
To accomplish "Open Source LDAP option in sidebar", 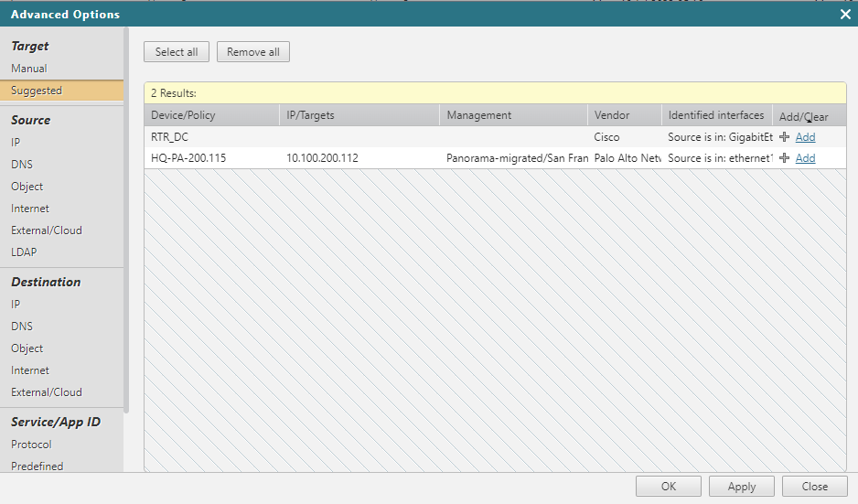I will click(24, 252).
